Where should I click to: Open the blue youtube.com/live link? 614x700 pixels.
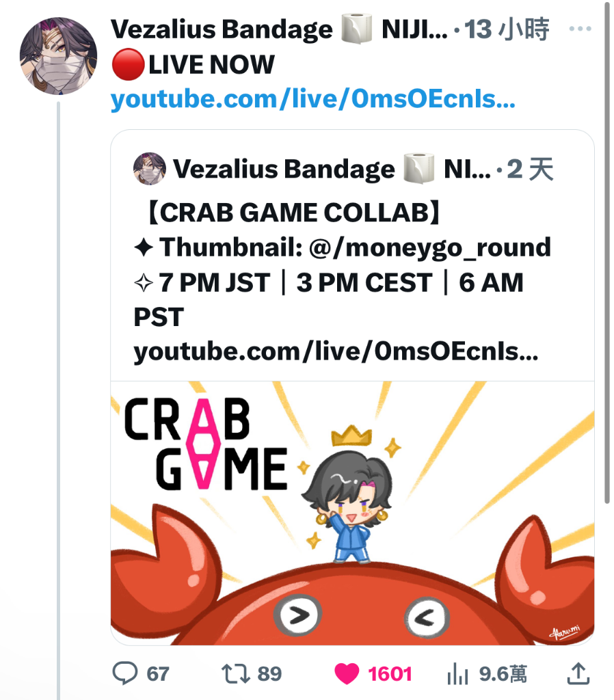coord(312,99)
